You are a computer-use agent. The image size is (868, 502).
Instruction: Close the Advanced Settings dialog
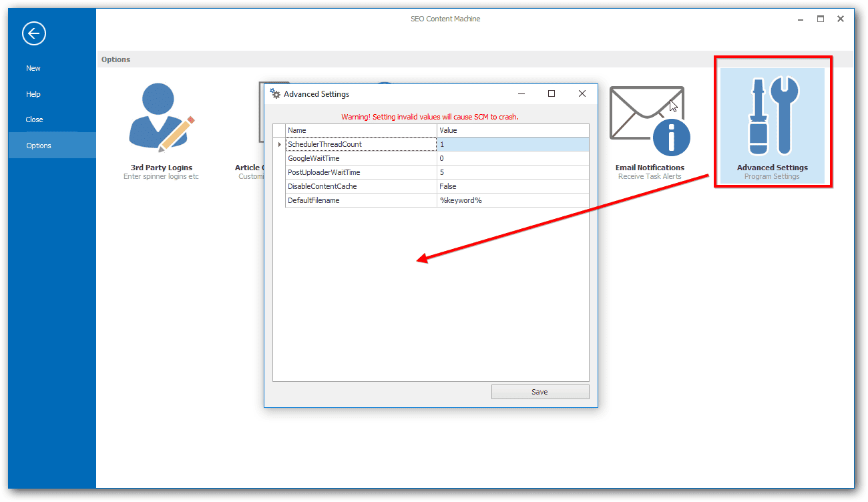pyautogui.click(x=582, y=94)
